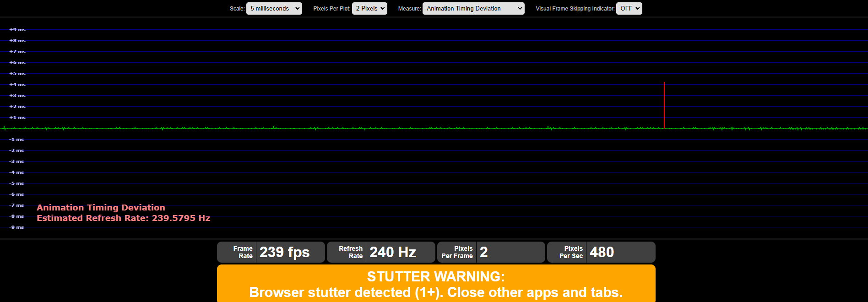The width and height of the screenshot is (868, 302).
Task: Click the Pixels Per Sec value 480
Action: point(602,252)
